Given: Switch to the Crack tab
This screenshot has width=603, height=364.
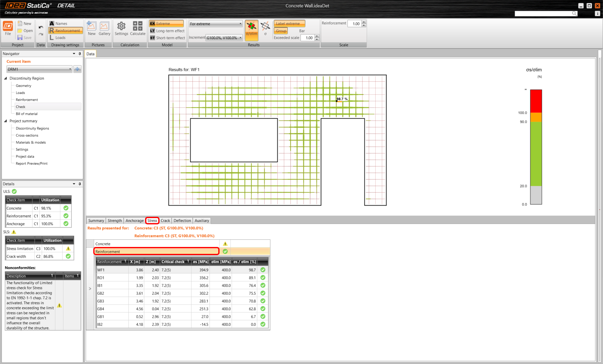Looking at the screenshot, I should [x=165, y=221].
